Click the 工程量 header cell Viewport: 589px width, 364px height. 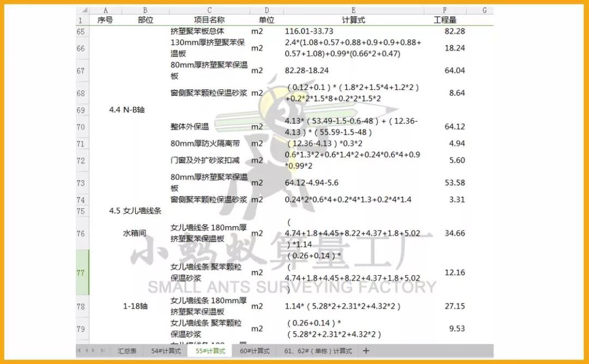pyautogui.click(x=445, y=20)
